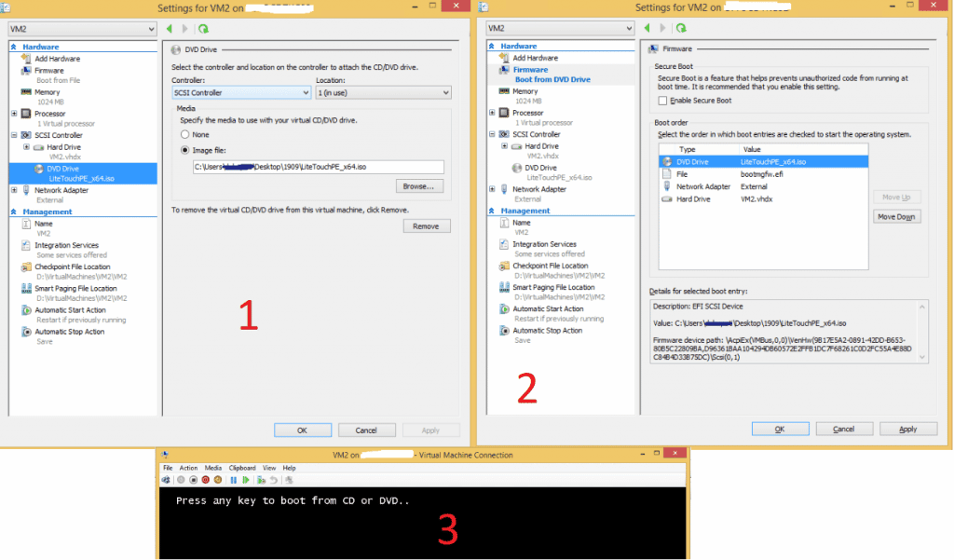Open Action menu in Virtual Machine Connection
The image size is (954, 560).
point(188,468)
